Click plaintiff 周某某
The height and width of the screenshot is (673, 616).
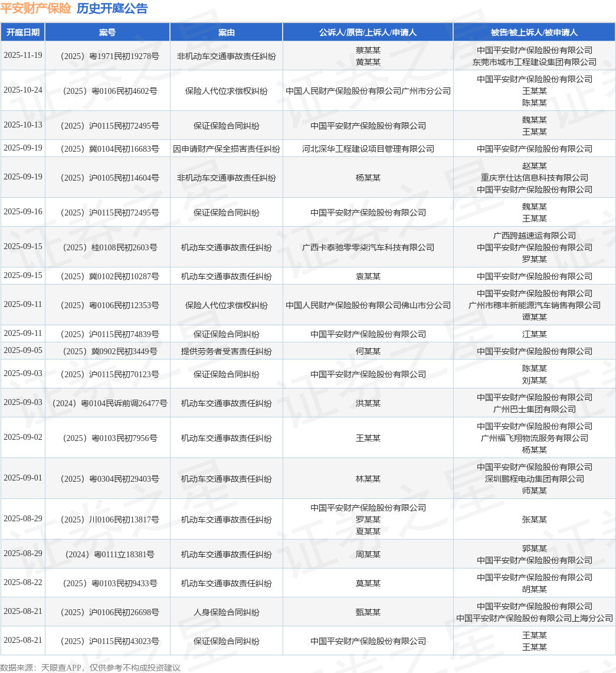pyautogui.click(x=368, y=554)
